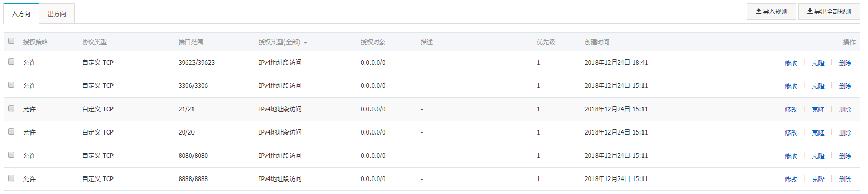
Task: Check the row for port 39623/39623
Action: pyautogui.click(x=11, y=62)
